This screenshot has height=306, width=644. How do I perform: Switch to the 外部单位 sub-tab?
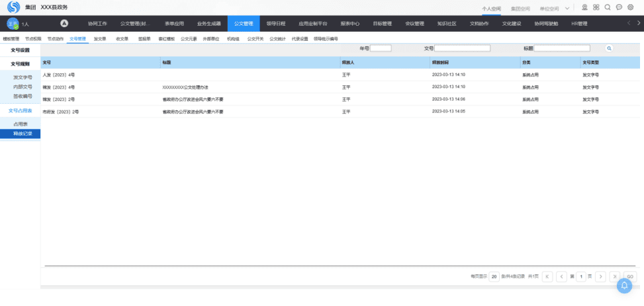[210, 39]
